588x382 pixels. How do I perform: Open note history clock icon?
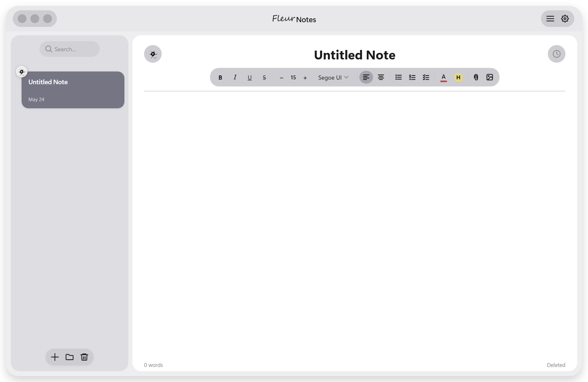pos(557,54)
